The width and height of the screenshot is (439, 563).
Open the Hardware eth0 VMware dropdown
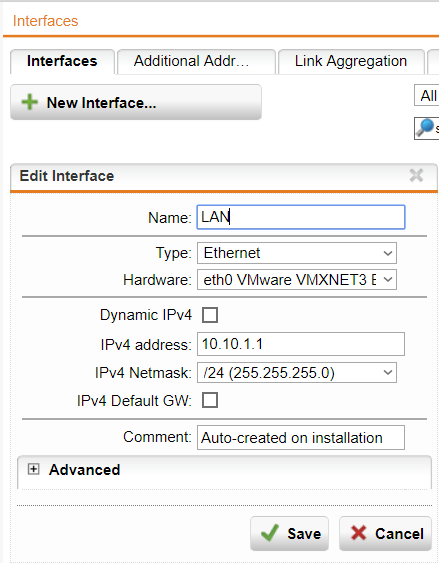click(x=297, y=279)
